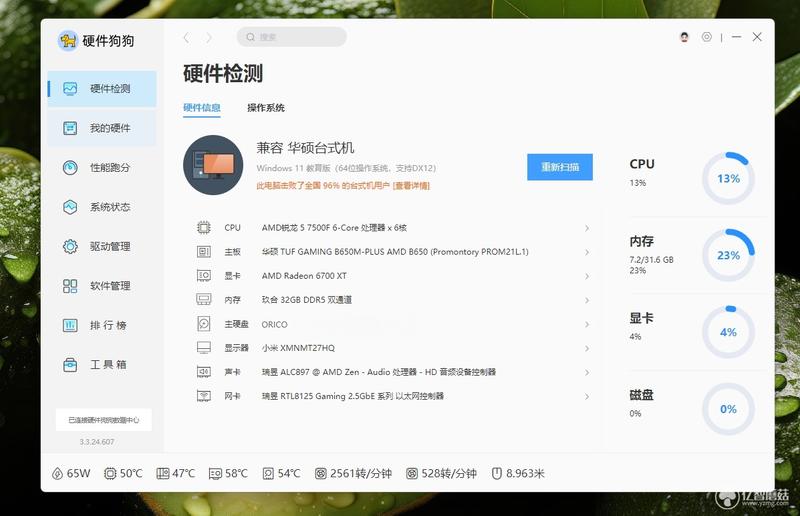Expand the 主板 motherboard row chevron
The width and height of the screenshot is (800, 516).
pyautogui.click(x=587, y=252)
